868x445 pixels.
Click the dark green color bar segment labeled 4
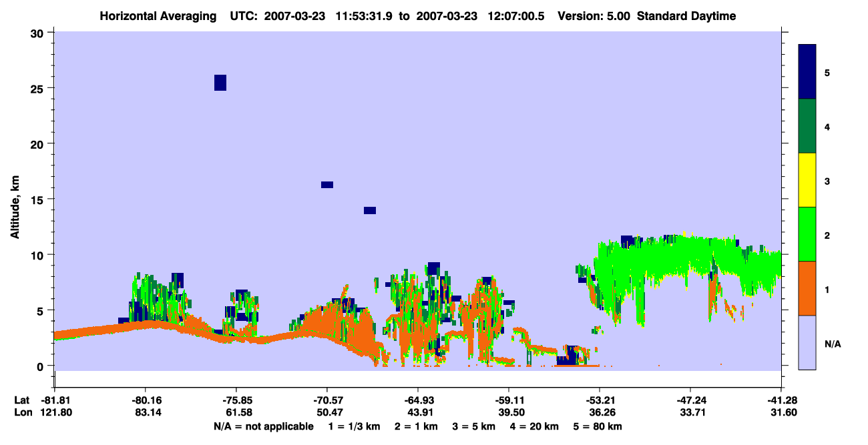[x=807, y=126]
